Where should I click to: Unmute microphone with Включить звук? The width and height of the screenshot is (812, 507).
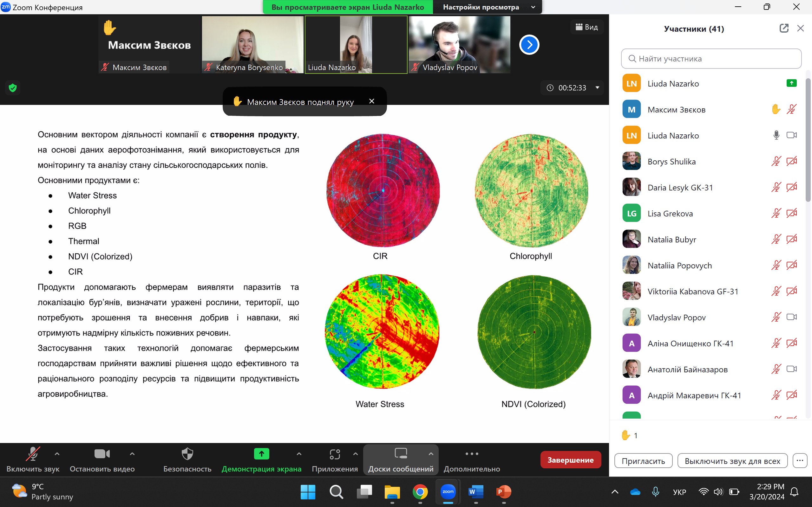point(33,459)
